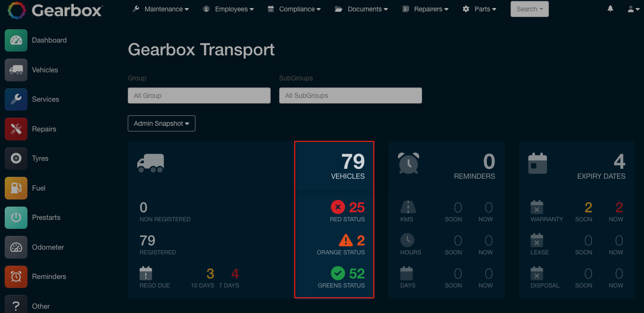Click the All SubGroups input field

[350, 96]
